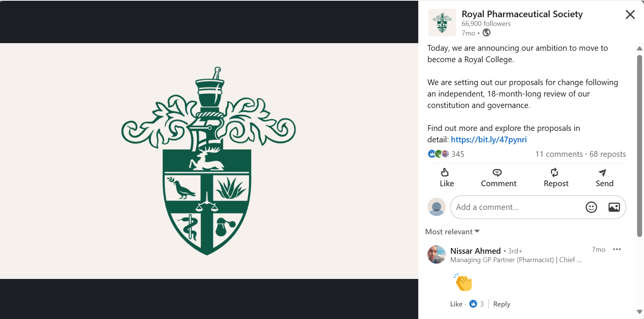
Task: Open the Most relevant comment sorting dropdown
Action: [x=452, y=232]
